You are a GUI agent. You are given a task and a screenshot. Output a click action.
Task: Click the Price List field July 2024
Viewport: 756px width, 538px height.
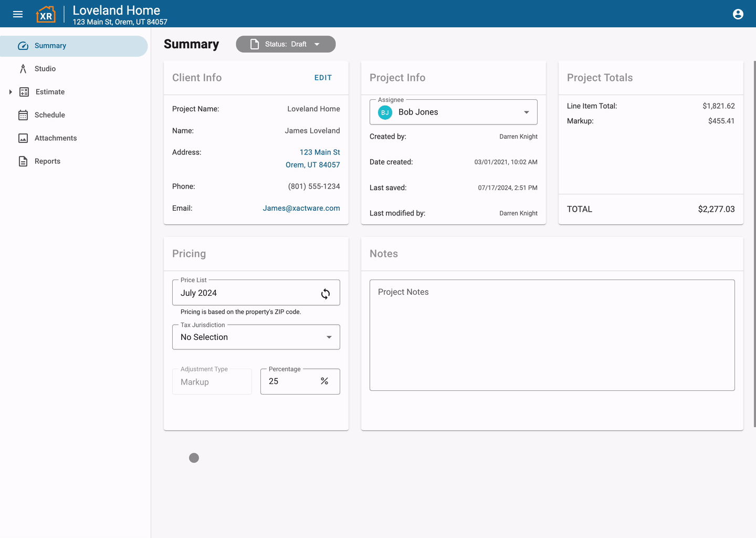click(256, 293)
